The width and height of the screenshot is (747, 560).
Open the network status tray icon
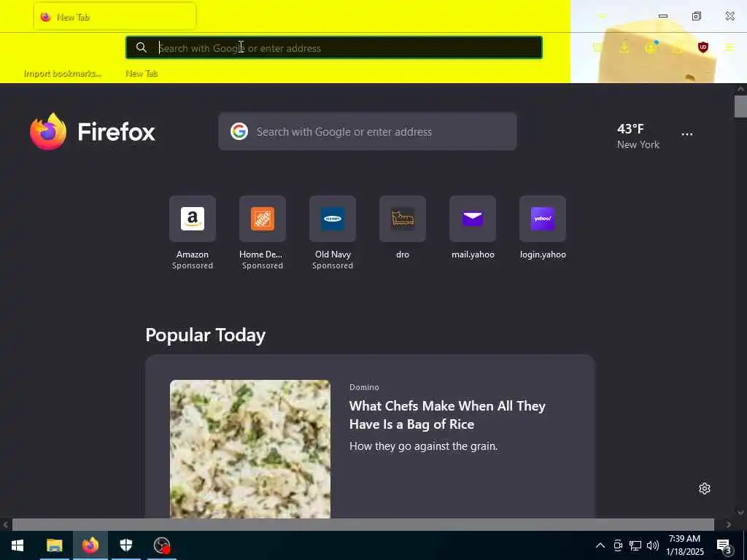click(x=635, y=545)
